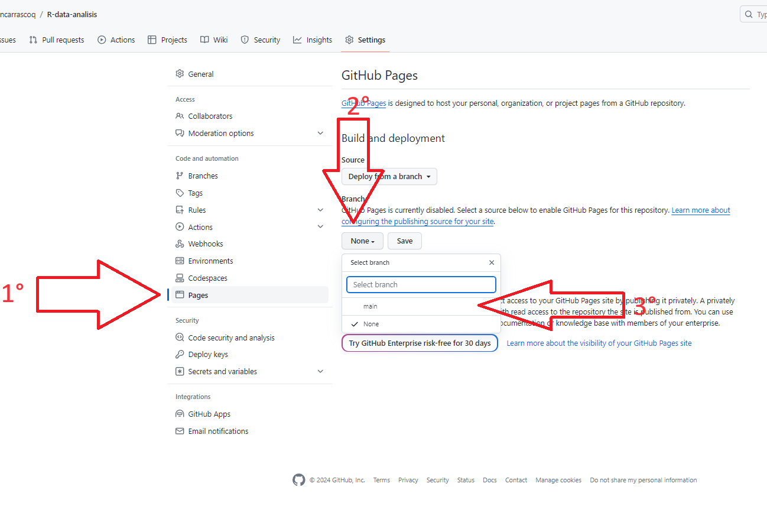Viewport: 767px width, 532px height.
Task: Expand the Moderation options section
Action: click(x=320, y=134)
